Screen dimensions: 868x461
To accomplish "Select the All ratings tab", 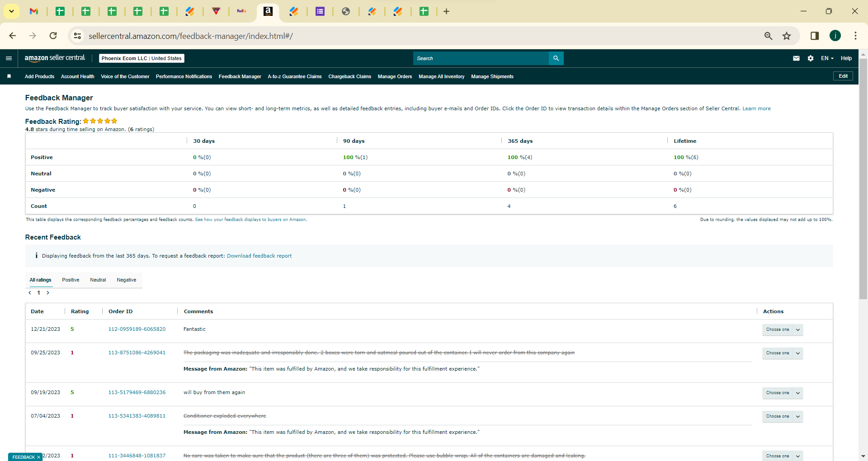I will click(x=41, y=280).
